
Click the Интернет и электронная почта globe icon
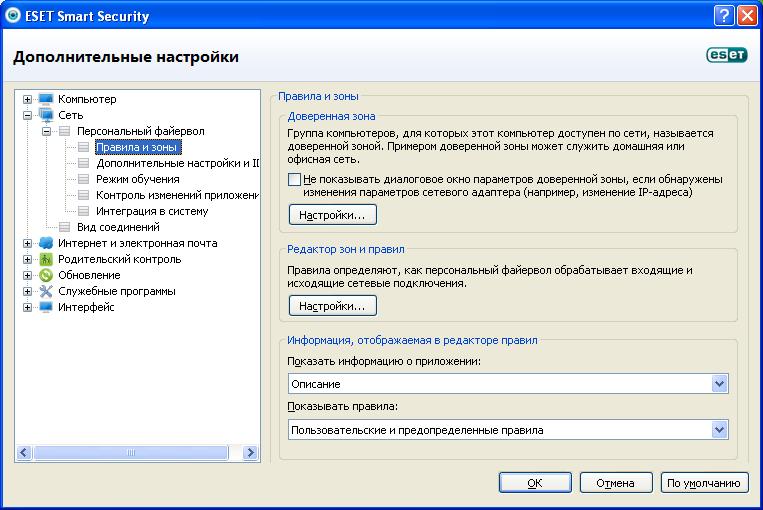46,243
